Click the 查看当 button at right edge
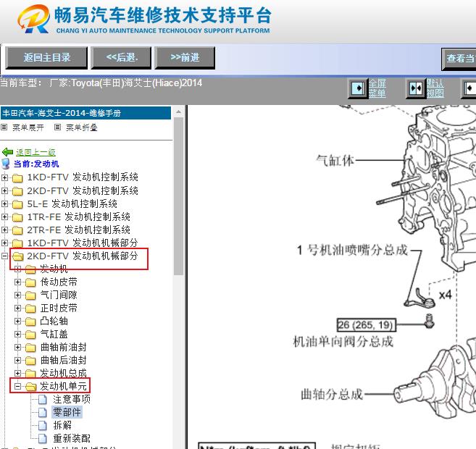This screenshot has width=476, height=449. pyautogui.click(x=459, y=59)
